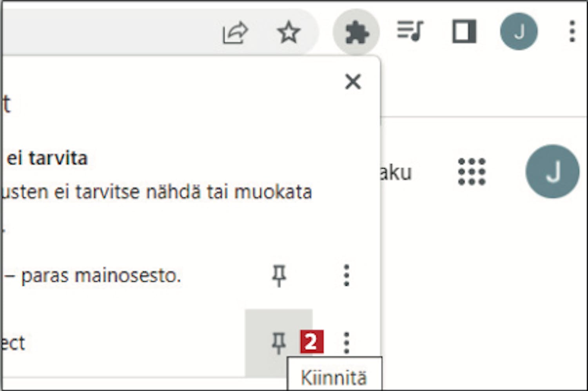Click the 'Kiinnitä' tooltip label
Image resolution: width=588 pixels, height=391 pixels.
(x=334, y=378)
